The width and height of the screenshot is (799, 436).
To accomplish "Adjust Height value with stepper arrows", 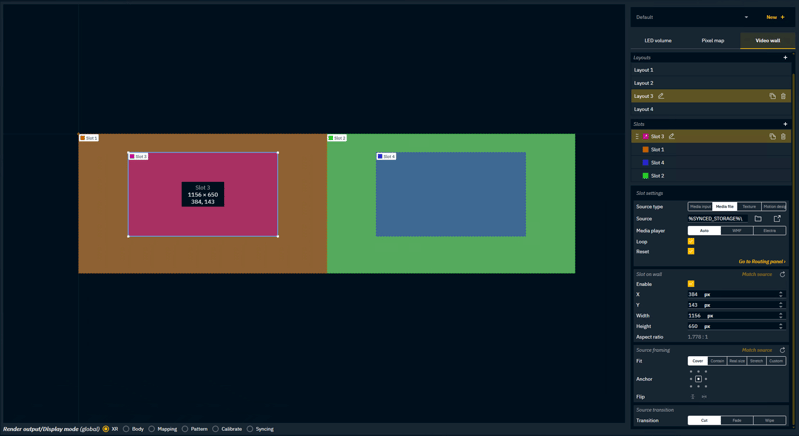I will 781,326.
